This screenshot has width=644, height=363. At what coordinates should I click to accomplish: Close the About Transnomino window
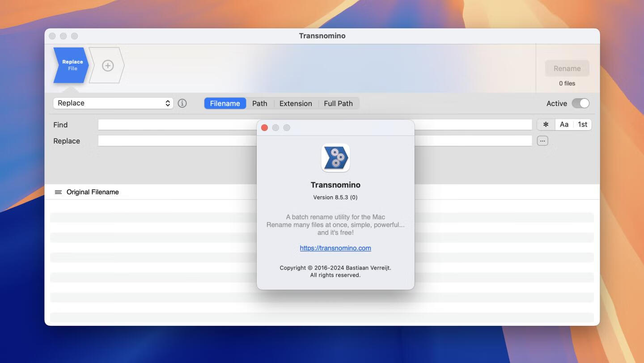[x=264, y=128]
